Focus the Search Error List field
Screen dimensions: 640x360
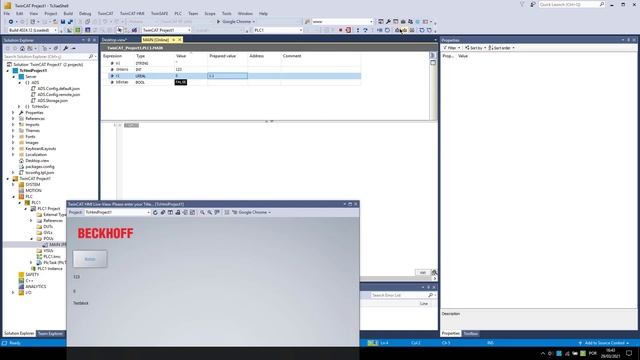tap(399, 295)
